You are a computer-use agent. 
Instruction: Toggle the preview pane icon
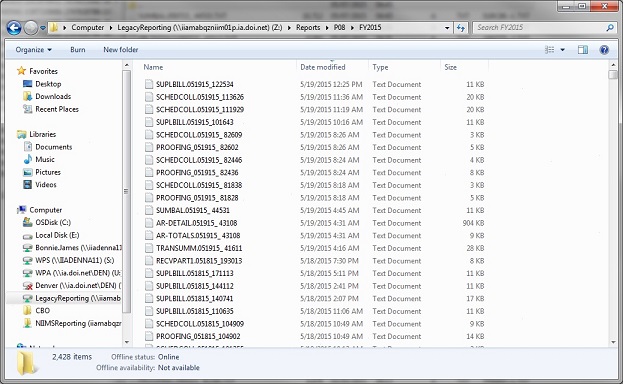tap(583, 50)
